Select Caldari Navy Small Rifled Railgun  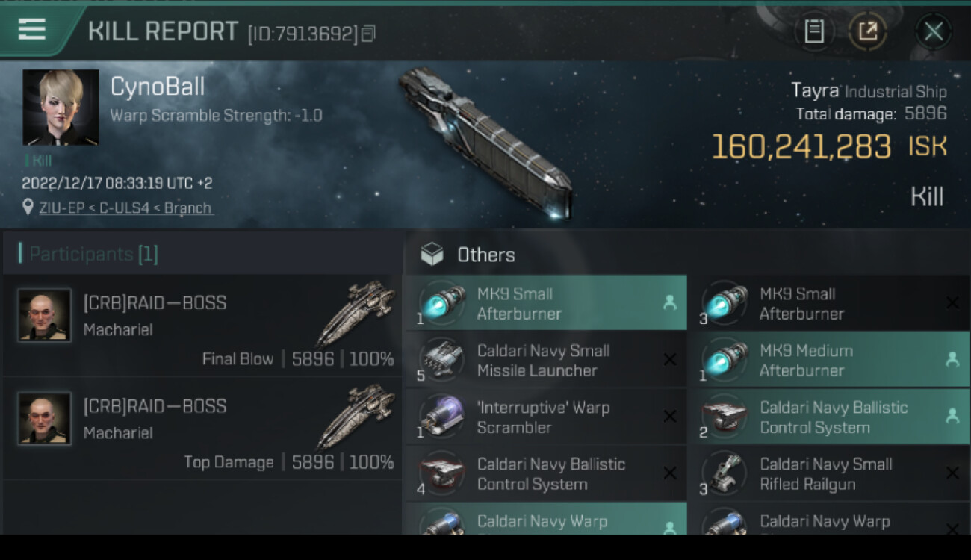click(828, 474)
